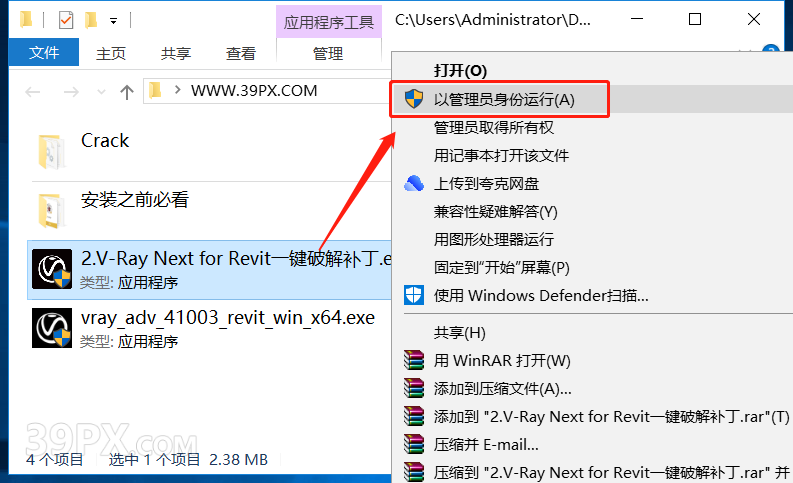The image size is (793, 483).
Task: Open the recent locations dropdown chevron
Action: tap(101, 92)
